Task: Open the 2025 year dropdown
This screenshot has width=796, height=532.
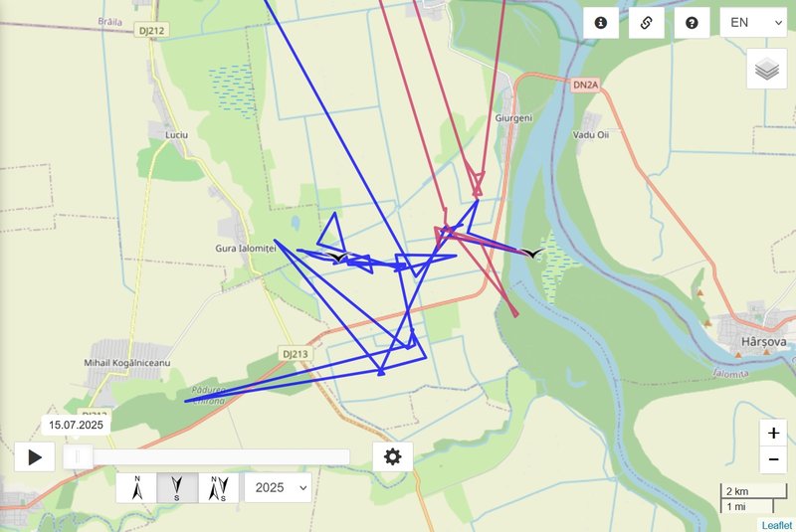Action: [279, 488]
